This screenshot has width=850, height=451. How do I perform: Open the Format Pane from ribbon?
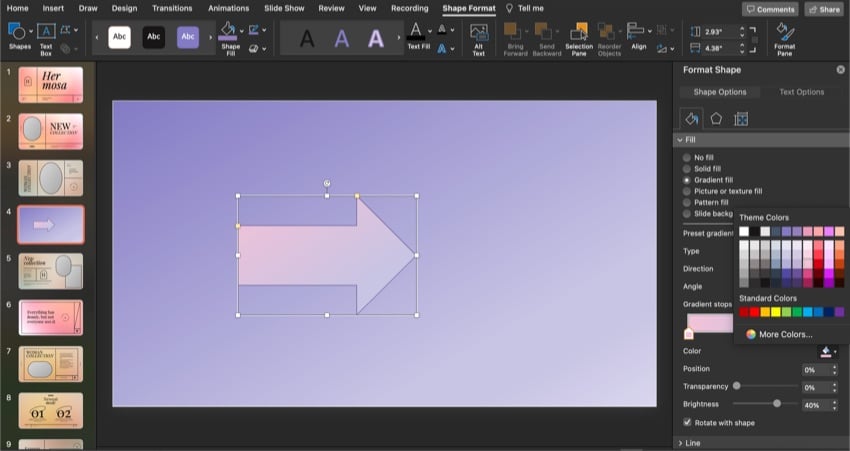pos(785,37)
